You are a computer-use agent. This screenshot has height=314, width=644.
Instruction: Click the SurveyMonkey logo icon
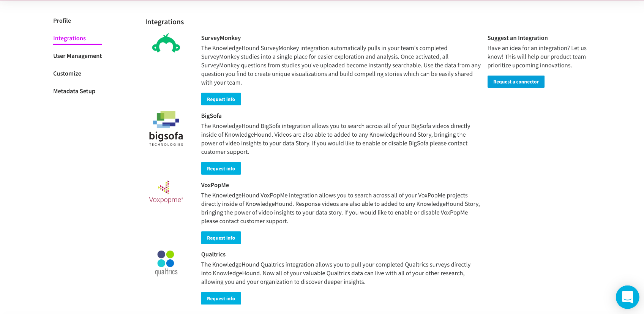[x=166, y=44]
